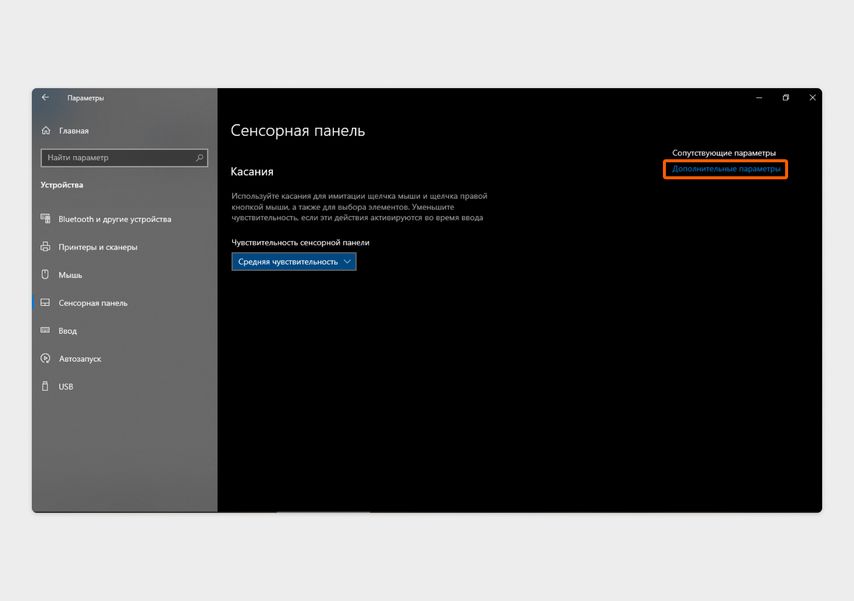Click the home icon beside Главная
The width and height of the screenshot is (854, 601).
click(x=46, y=130)
